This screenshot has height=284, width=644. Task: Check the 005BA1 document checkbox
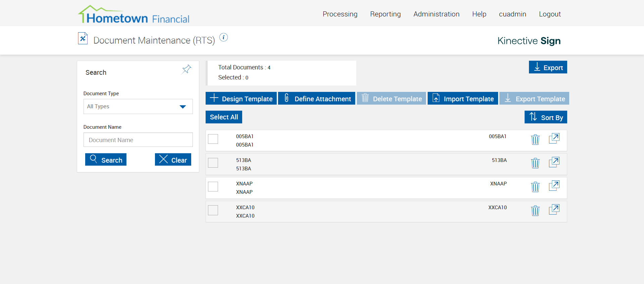[213, 139]
